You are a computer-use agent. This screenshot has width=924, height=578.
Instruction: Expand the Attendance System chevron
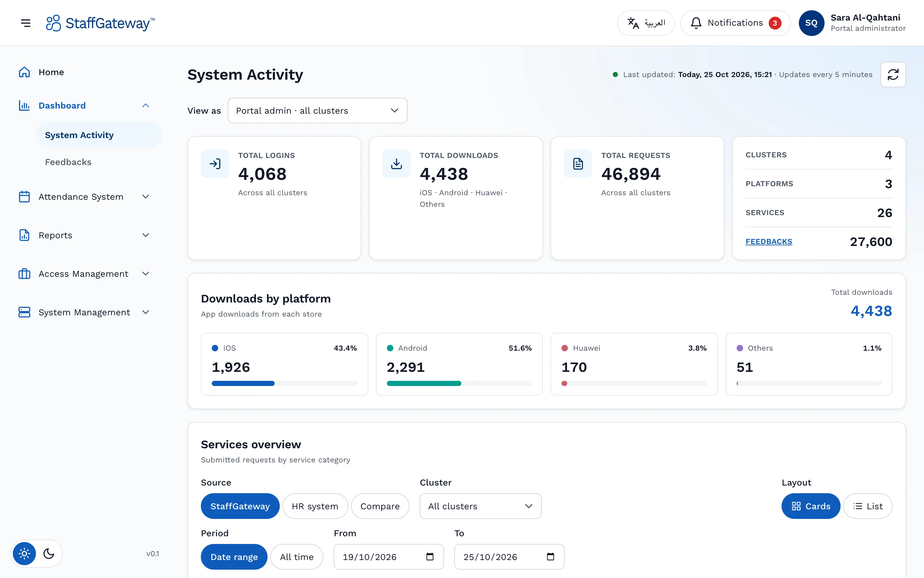[145, 197]
